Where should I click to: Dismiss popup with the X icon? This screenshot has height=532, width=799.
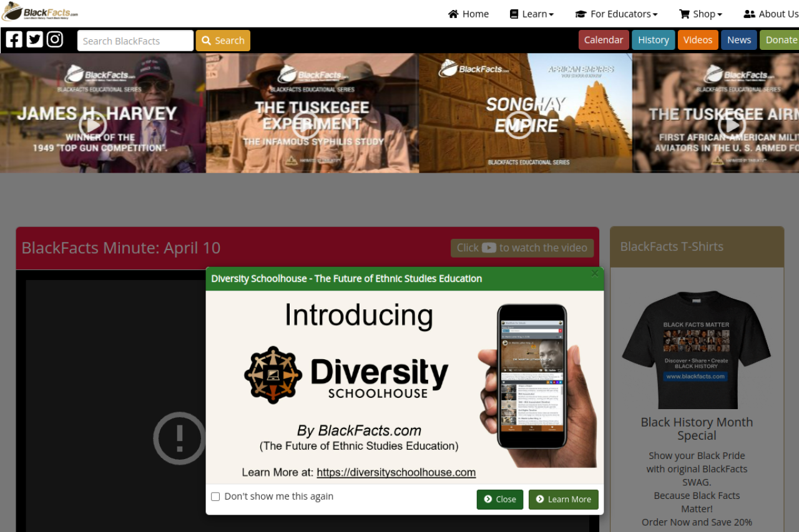[x=595, y=273]
